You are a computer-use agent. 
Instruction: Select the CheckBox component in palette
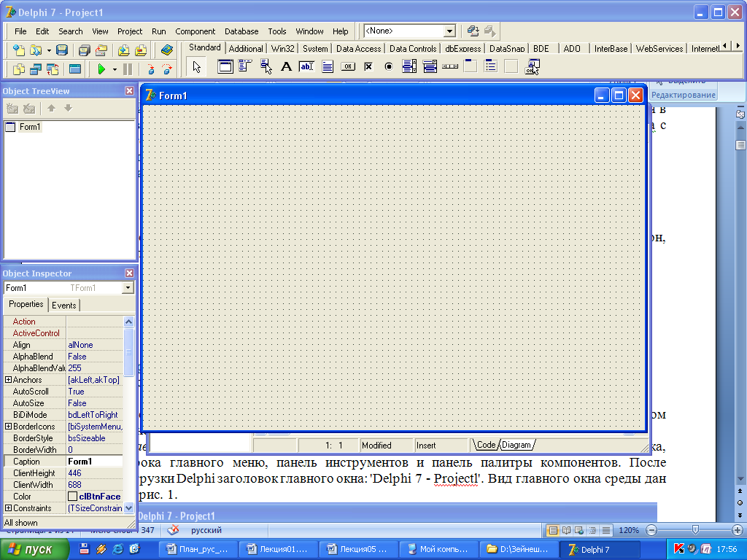coord(368,67)
